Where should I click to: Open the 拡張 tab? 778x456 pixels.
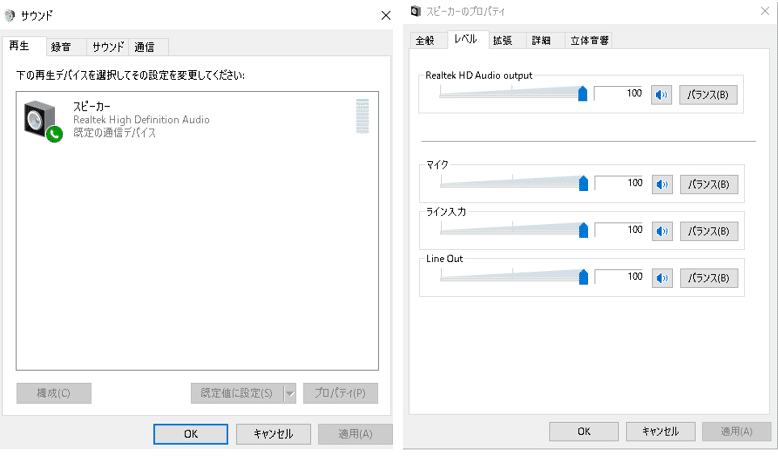(x=507, y=41)
